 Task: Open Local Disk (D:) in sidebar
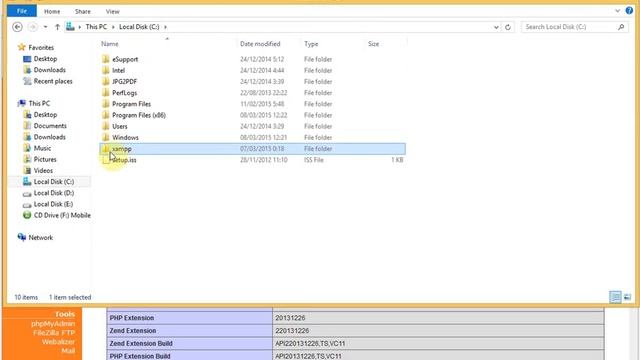coord(53,193)
